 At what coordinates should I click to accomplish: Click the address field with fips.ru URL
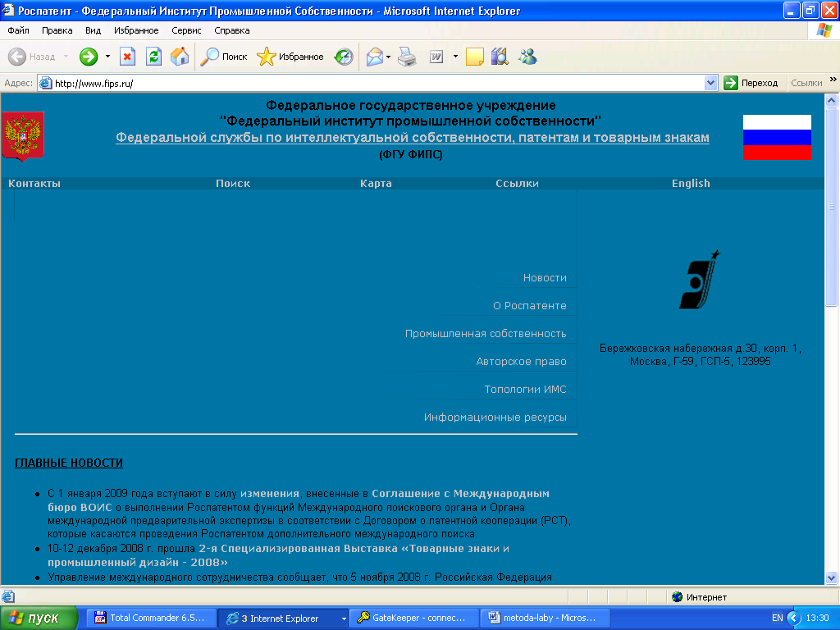[x=377, y=83]
